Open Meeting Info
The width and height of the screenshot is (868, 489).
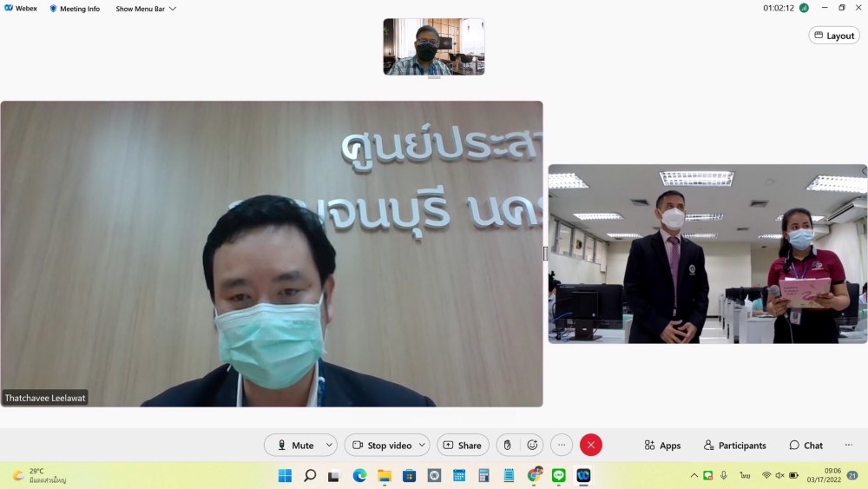[x=74, y=9]
